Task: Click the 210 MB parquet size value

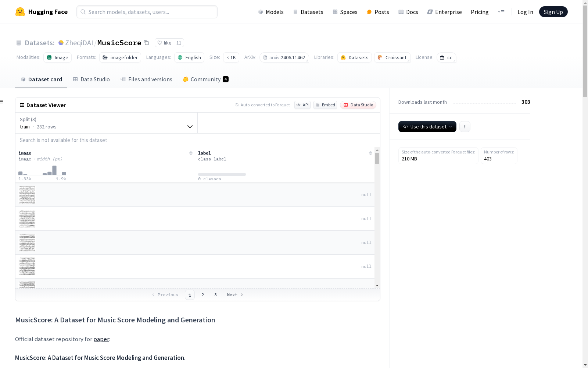Action: (409, 159)
